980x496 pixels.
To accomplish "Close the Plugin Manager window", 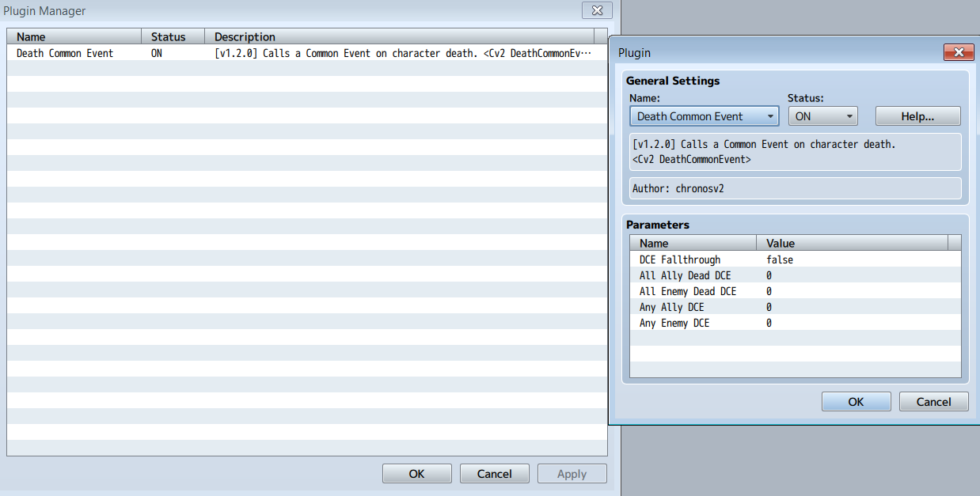I will pos(597,10).
